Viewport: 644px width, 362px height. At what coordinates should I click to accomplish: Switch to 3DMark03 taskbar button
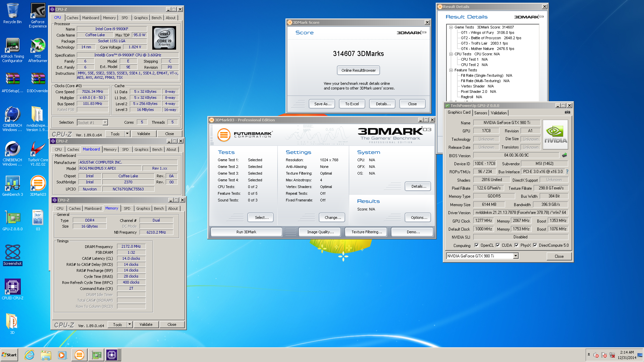(79, 355)
